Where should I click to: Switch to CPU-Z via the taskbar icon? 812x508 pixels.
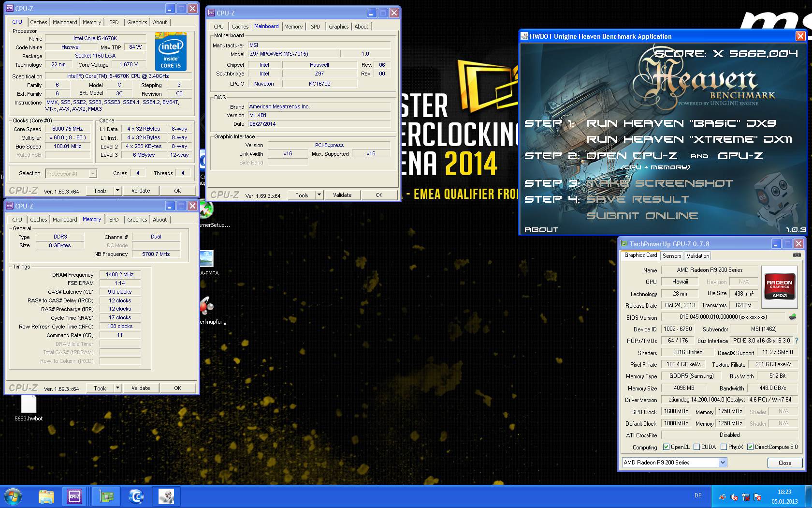point(74,496)
